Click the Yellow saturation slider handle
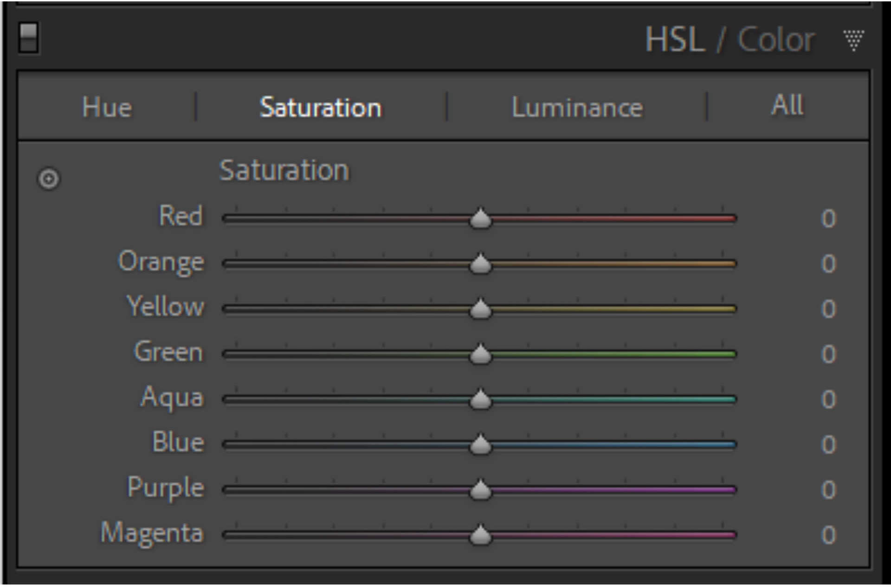Image resolution: width=891 pixels, height=588 pixels. click(480, 309)
